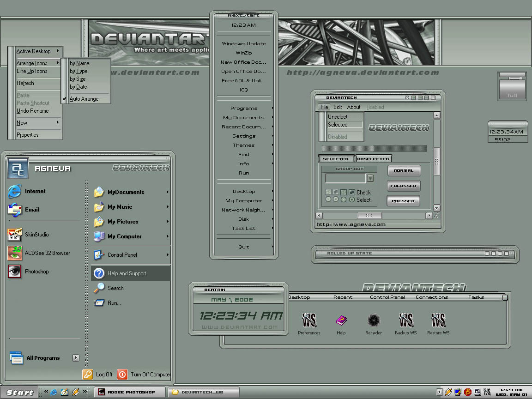The height and width of the screenshot is (399, 532).
Task: Select Windows Update in NextStart menu
Action: (x=244, y=44)
